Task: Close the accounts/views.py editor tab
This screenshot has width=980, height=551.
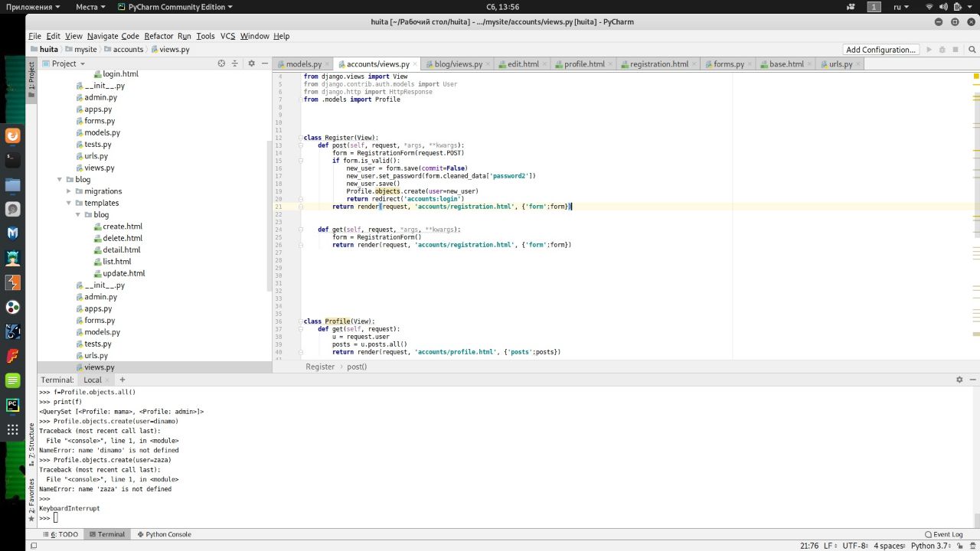Action: click(416, 64)
